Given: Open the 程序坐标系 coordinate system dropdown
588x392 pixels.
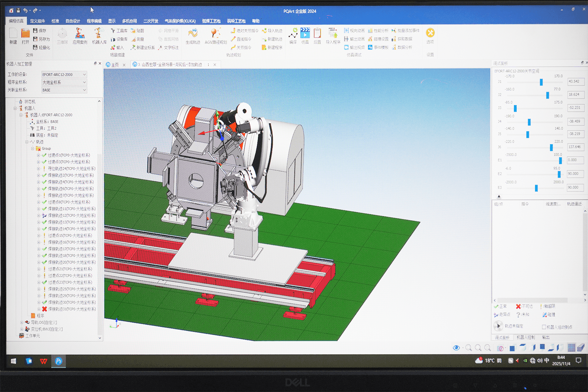Looking at the screenshot, I should coord(64,82).
